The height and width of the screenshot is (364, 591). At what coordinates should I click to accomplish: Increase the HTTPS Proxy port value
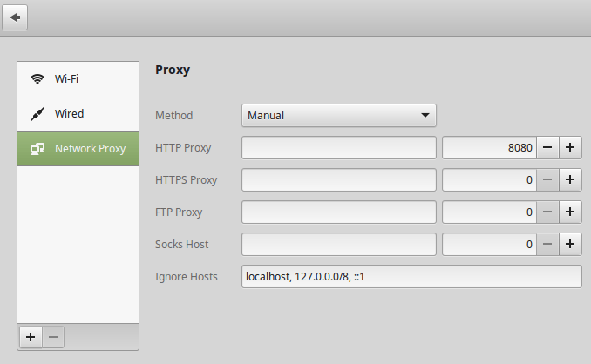tap(570, 180)
